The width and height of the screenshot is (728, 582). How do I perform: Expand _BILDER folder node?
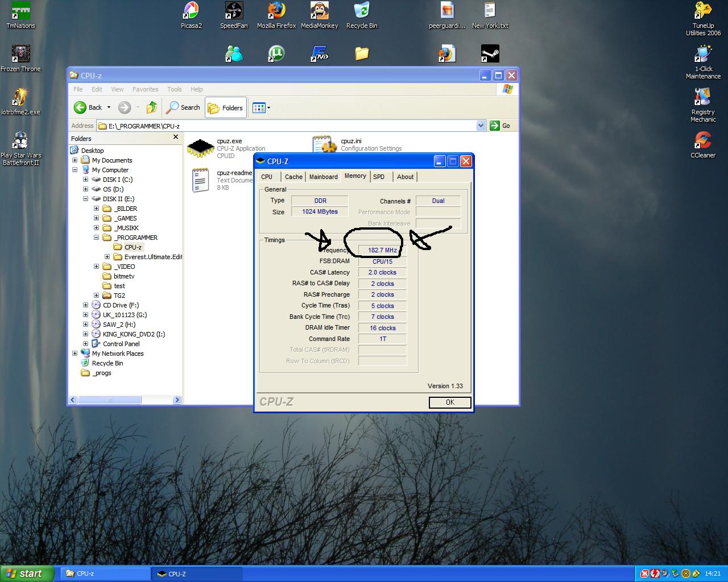click(96, 209)
